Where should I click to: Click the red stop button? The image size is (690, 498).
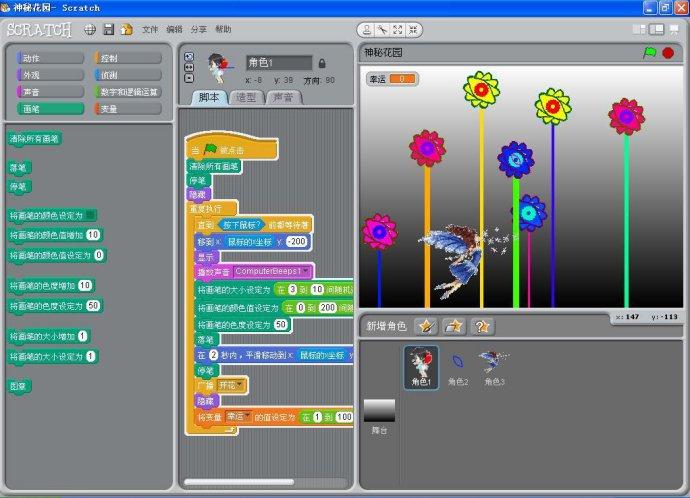(668, 53)
